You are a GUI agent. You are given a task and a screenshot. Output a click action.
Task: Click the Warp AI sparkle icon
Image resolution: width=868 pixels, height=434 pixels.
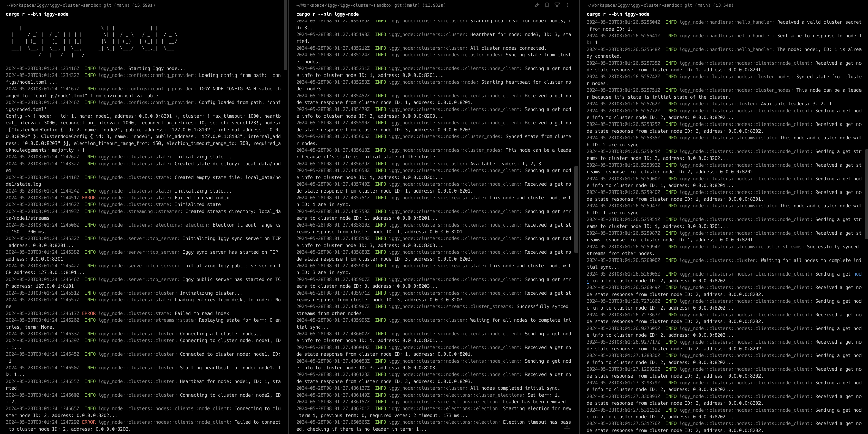coord(537,5)
